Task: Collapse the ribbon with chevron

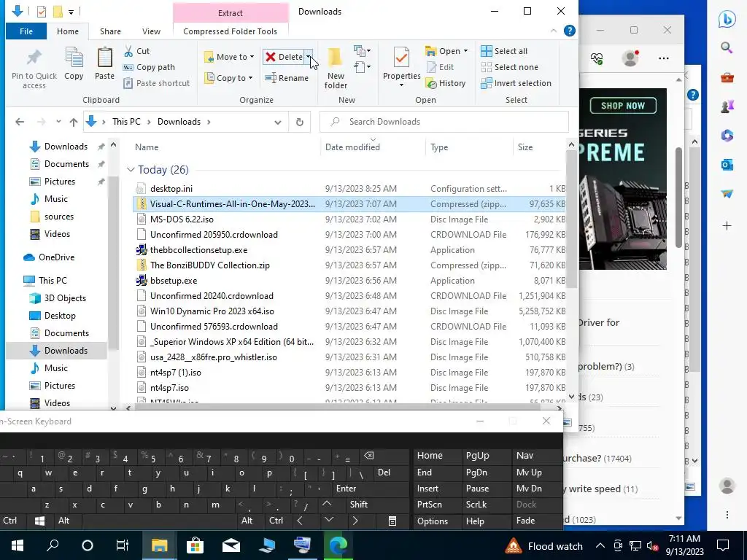Action: click(553, 31)
